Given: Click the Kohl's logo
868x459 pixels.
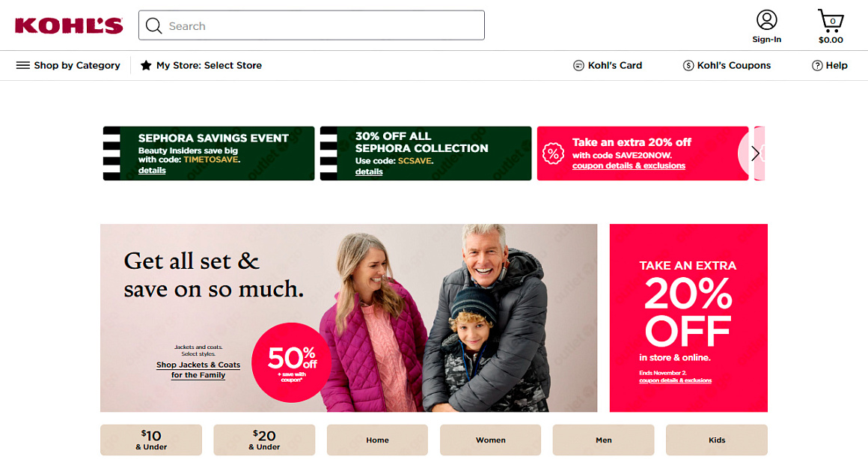Looking at the screenshot, I should pyautogui.click(x=69, y=25).
